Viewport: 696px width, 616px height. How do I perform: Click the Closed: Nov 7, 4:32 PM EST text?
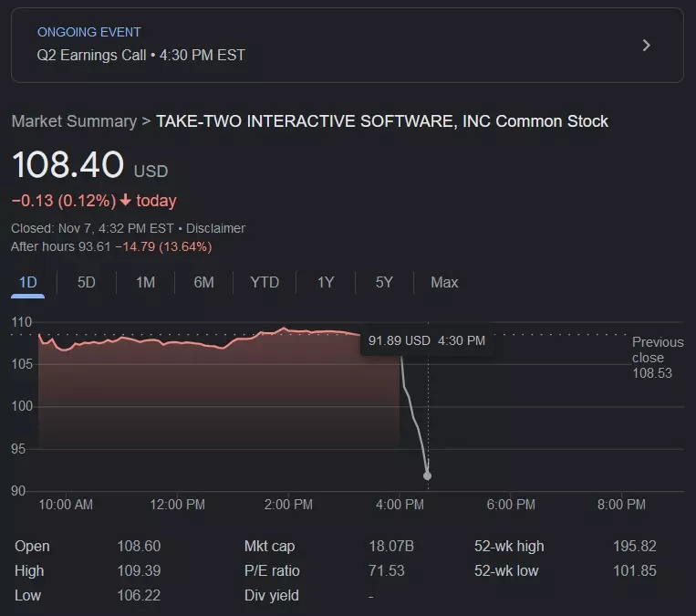(92, 228)
